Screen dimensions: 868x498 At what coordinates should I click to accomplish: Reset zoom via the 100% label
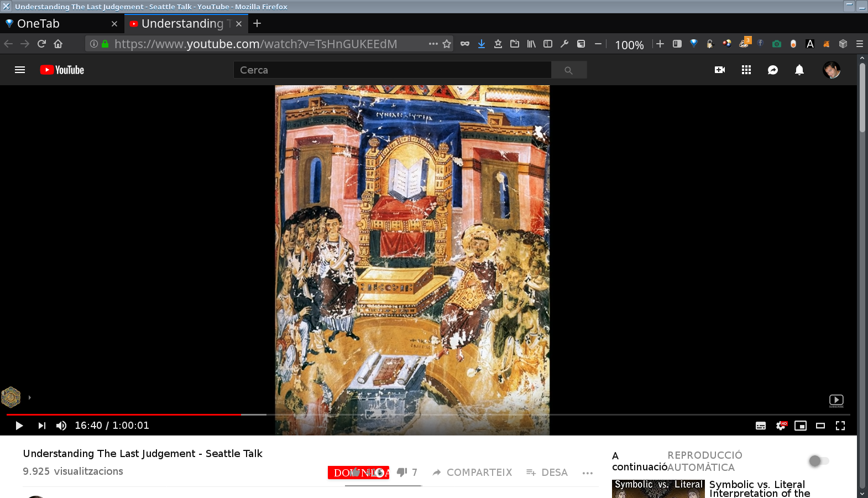click(629, 45)
